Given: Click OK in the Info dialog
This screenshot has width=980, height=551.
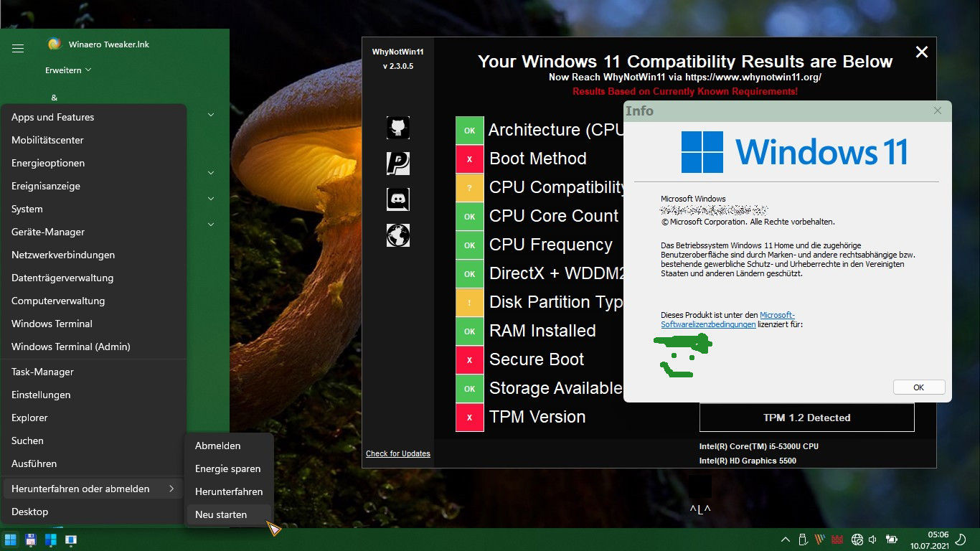Looking at the screenshot, I should [x=918, y=387].
